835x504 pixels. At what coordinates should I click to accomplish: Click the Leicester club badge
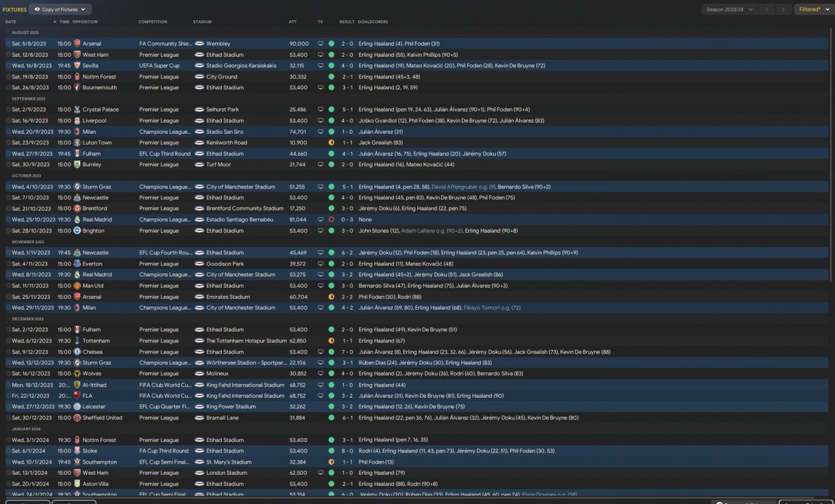(x=77, y=407)
